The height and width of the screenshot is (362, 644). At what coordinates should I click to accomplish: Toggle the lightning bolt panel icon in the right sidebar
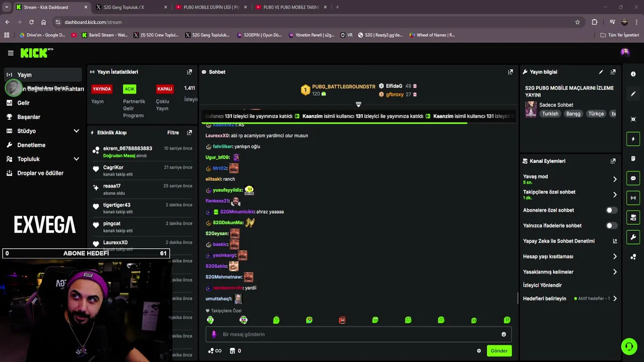[633, 139]
